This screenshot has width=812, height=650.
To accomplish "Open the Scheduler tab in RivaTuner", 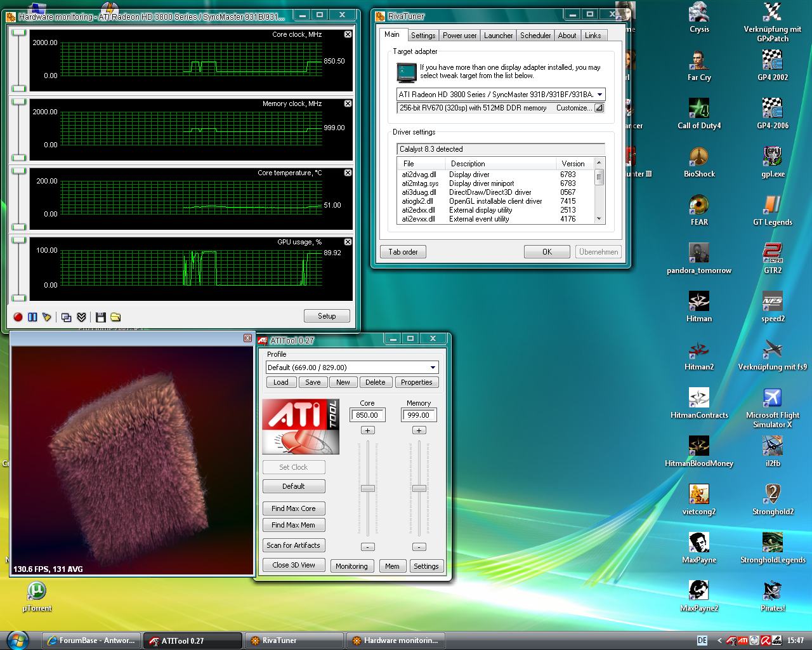I will point(535,36).
